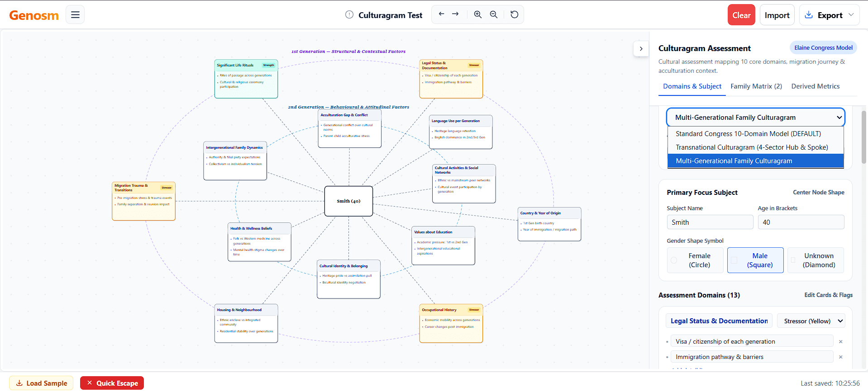Choose Multi-Generational Family Culturagram option
Screen dimensions: 868x392
pos(755,161)
